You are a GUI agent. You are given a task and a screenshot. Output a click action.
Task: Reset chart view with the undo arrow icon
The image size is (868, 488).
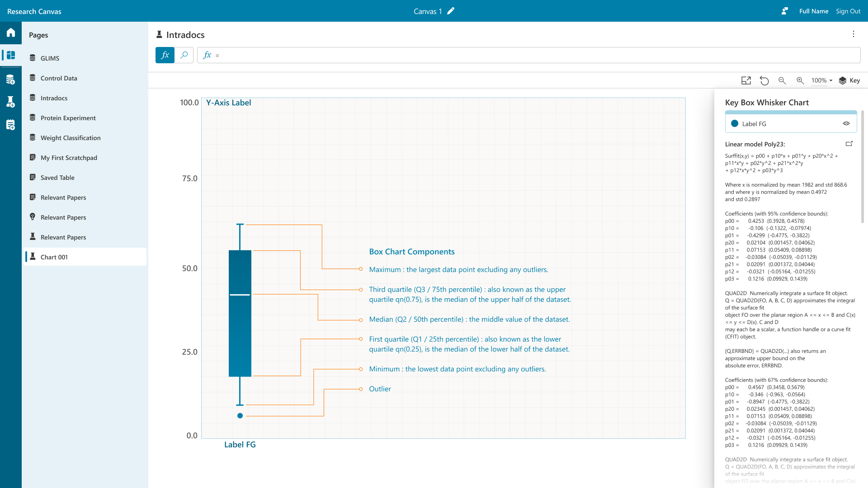click(x=764, y=80)
